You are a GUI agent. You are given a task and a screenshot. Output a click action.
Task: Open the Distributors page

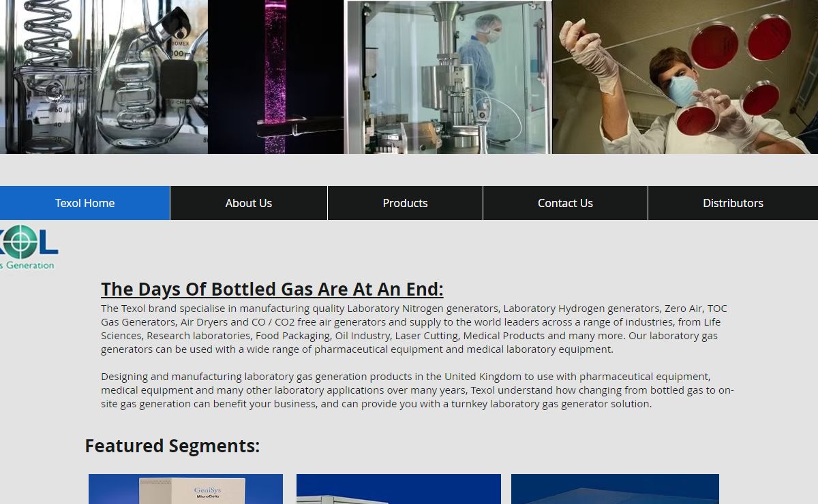click(x=733, y=203)
